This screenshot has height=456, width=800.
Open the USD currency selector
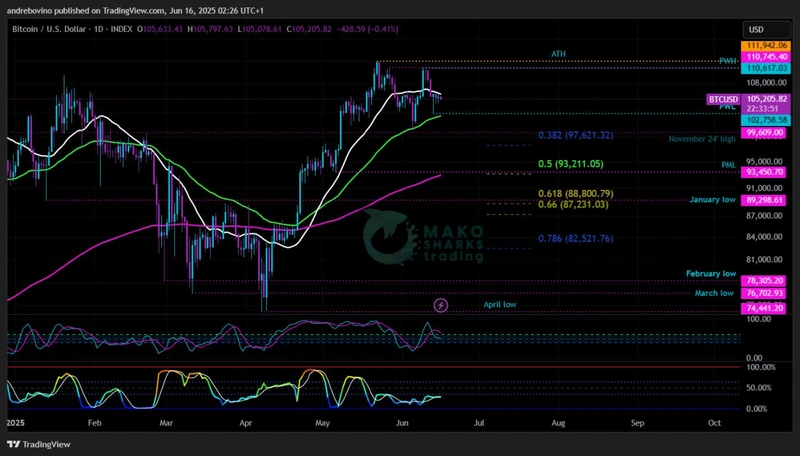pos(757,31)
